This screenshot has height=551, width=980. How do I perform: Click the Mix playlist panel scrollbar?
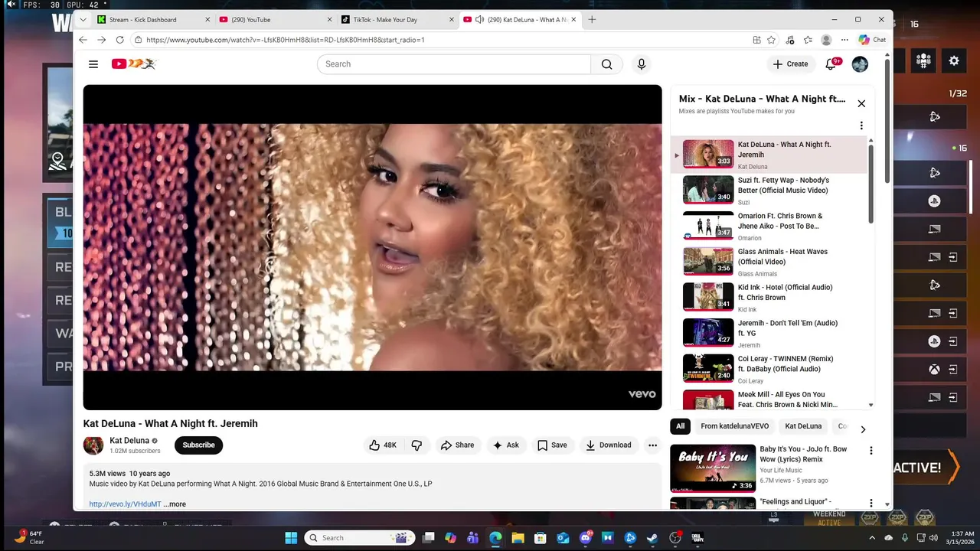click(x=871, y=184)
